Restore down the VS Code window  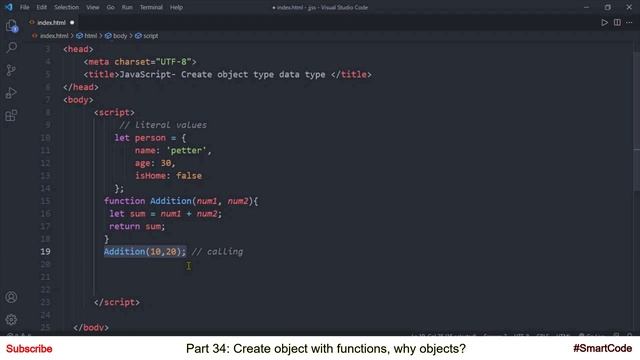(607, 7)
